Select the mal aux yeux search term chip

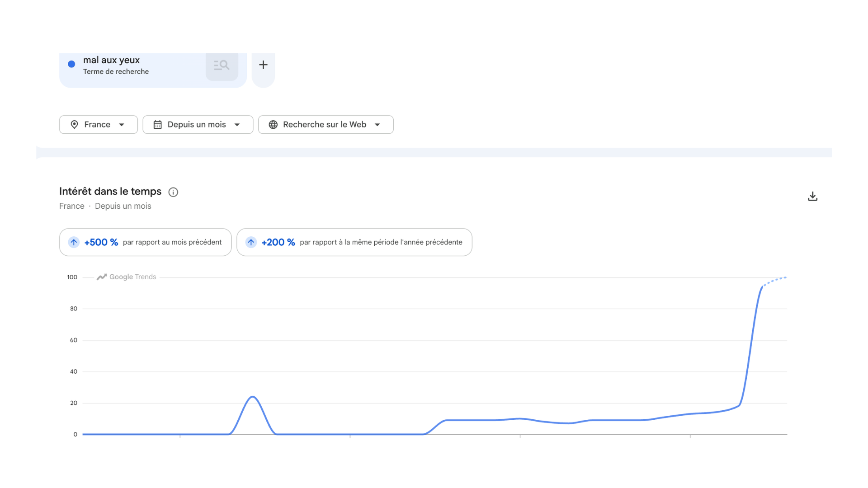coord(153,70)
